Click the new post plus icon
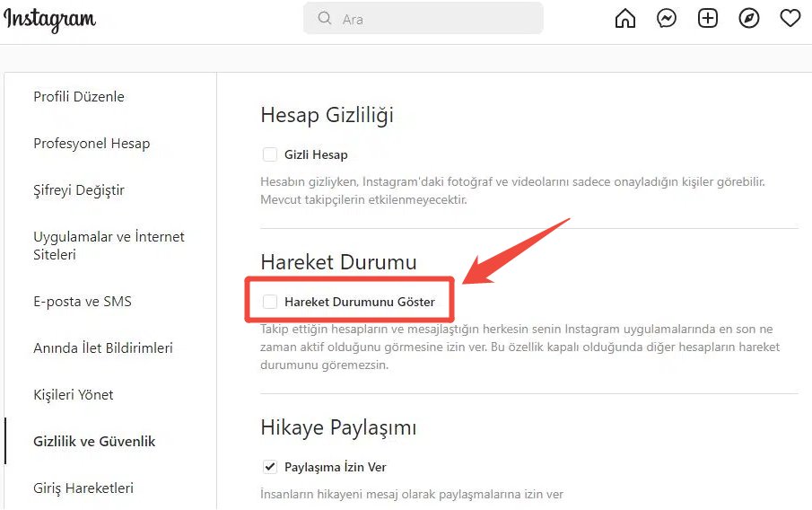The image size is (812, 510). tap(707, 19)
